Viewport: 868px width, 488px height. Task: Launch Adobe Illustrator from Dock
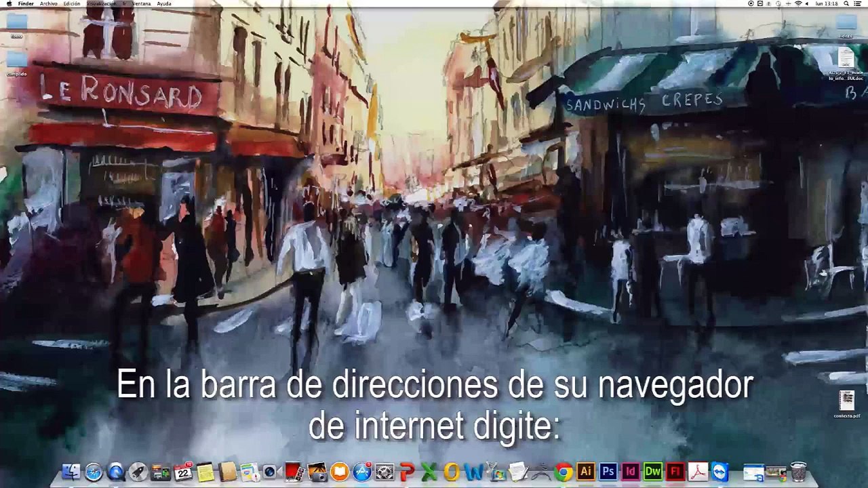click(x=586, y=472)
